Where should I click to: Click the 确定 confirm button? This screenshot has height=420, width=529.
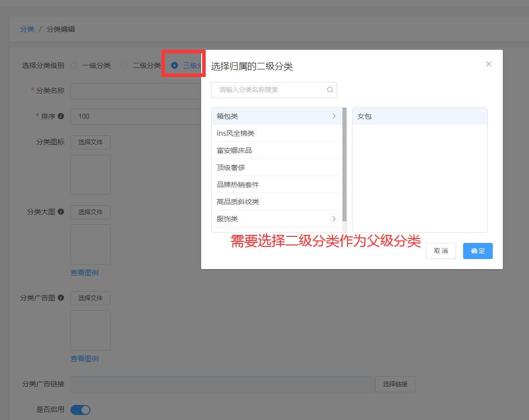coord(478,251)
